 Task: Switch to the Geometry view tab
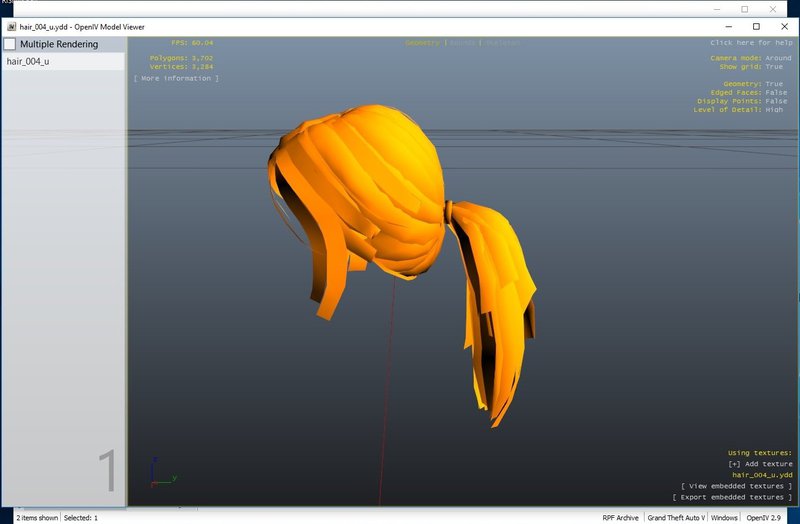point(422,43)
